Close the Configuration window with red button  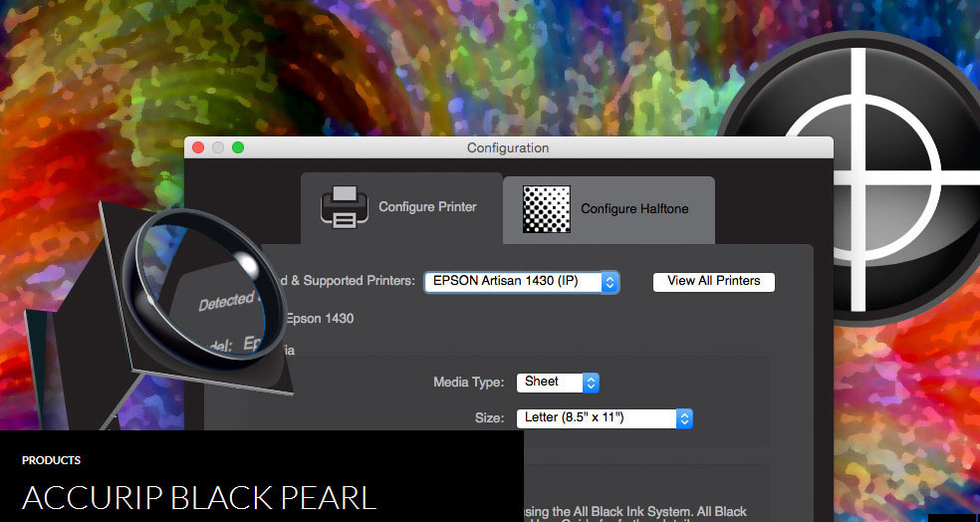(x=198, y=147)
